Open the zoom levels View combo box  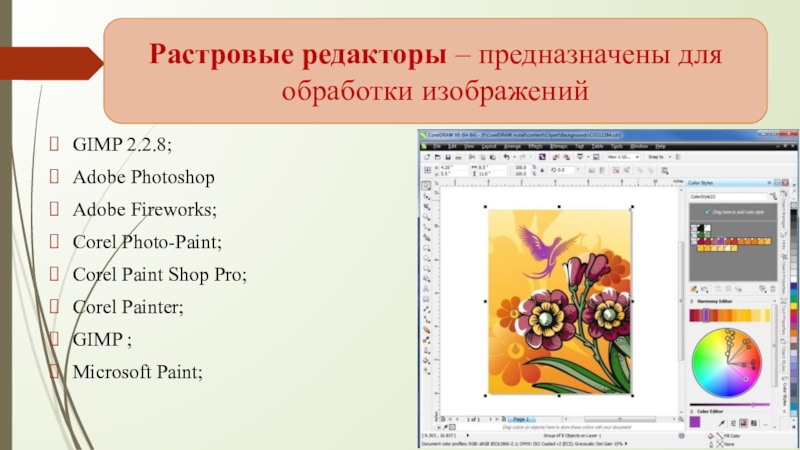tap(622, 157)
